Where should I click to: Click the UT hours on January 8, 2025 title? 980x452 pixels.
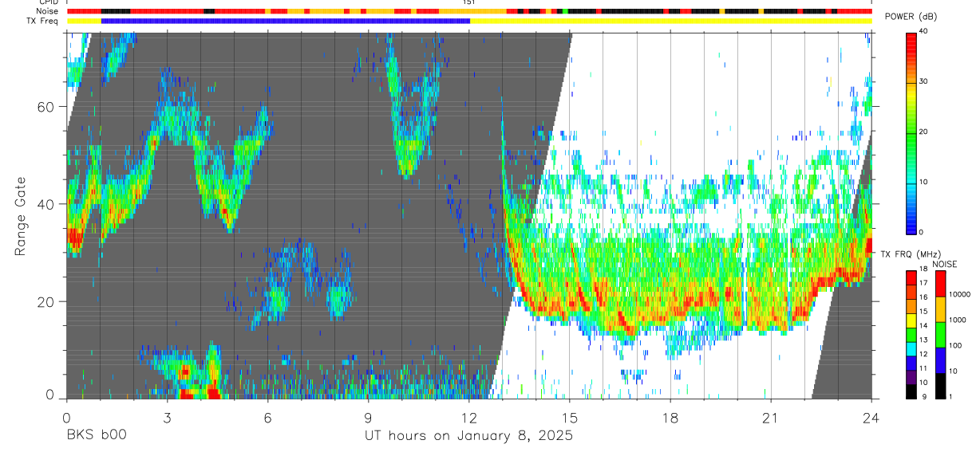(x=468, y=436)
